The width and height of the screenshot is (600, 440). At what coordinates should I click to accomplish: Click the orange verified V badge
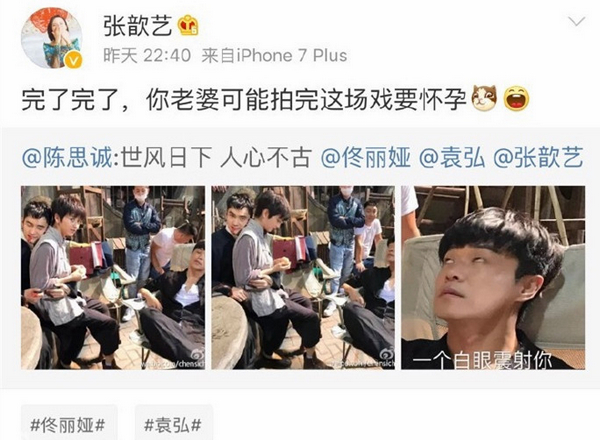(x=73, y=60)
